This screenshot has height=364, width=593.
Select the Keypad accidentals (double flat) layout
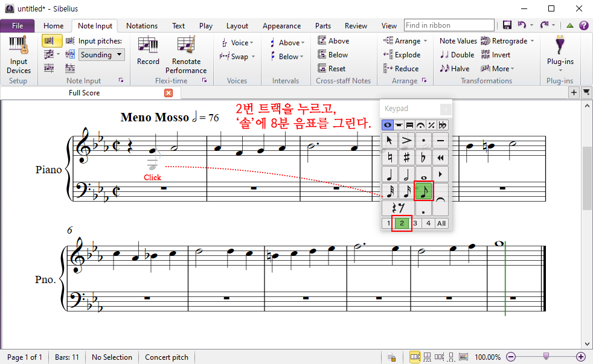coord(442,125)
